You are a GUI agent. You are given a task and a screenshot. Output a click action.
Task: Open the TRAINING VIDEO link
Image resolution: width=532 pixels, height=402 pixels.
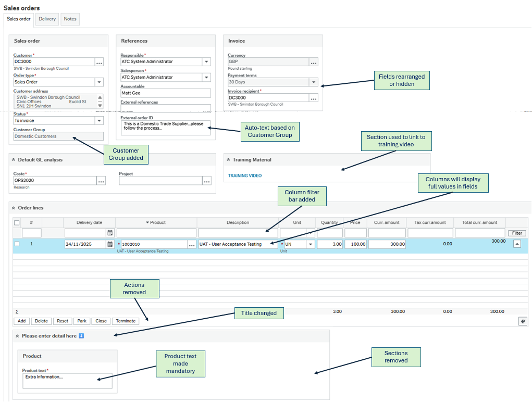pyautogui.click(x=245, y=175)
